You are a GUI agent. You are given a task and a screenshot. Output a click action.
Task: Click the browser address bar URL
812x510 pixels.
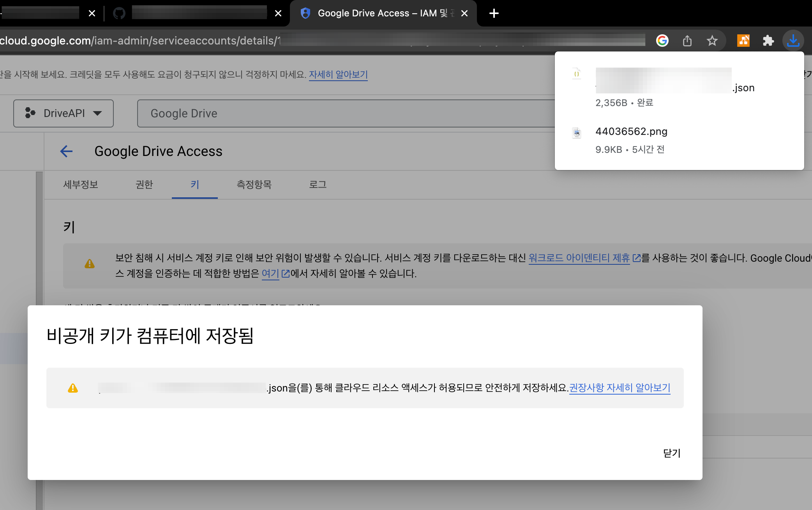click(323, 41)
